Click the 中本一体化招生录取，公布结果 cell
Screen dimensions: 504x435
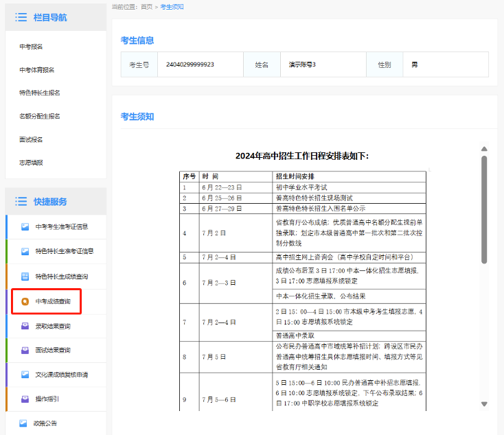pos(349,296)
